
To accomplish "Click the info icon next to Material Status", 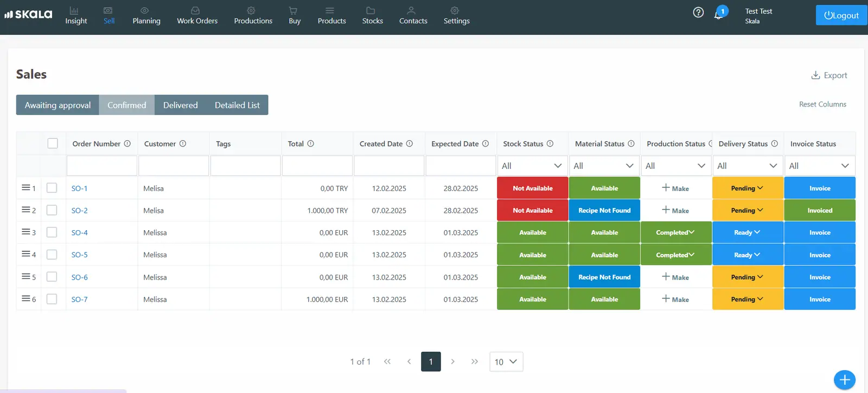I will (631, 144).
